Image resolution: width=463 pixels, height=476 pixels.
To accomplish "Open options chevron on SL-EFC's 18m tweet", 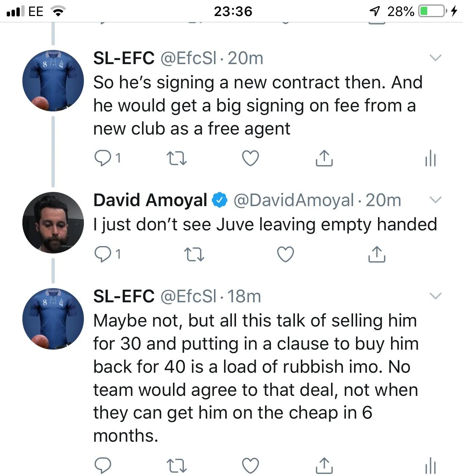I will click(x=435, y=296).
